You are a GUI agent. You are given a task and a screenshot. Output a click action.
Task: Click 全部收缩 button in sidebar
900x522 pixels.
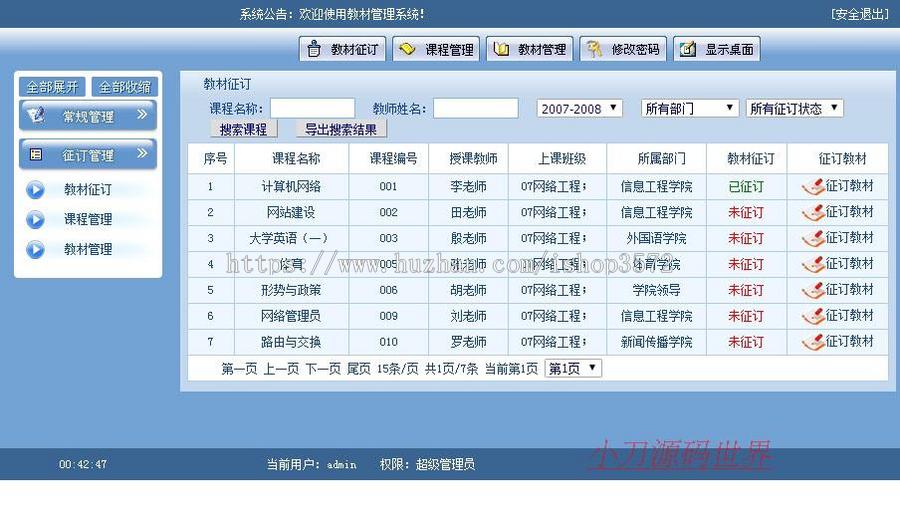click(125, 87)
